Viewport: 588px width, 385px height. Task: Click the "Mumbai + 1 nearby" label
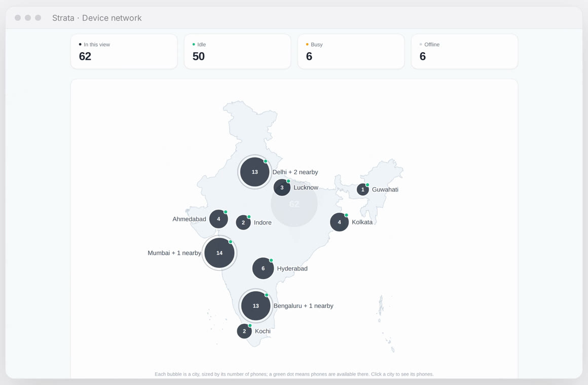coord(174,253)
